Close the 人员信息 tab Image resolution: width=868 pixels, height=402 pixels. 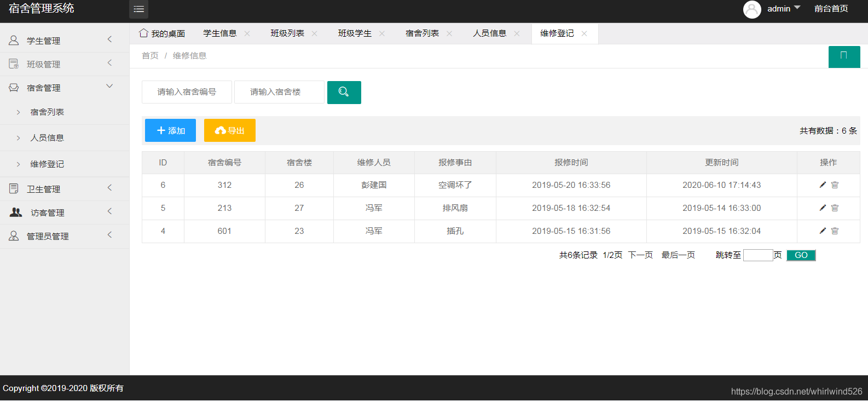tap(517, 33)
